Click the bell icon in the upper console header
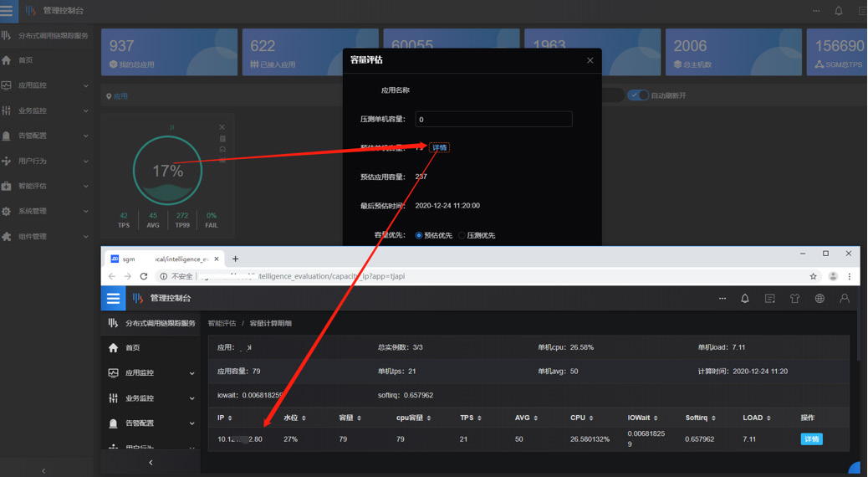Viewport: 868px width, 477px height. tap(839, 11)
